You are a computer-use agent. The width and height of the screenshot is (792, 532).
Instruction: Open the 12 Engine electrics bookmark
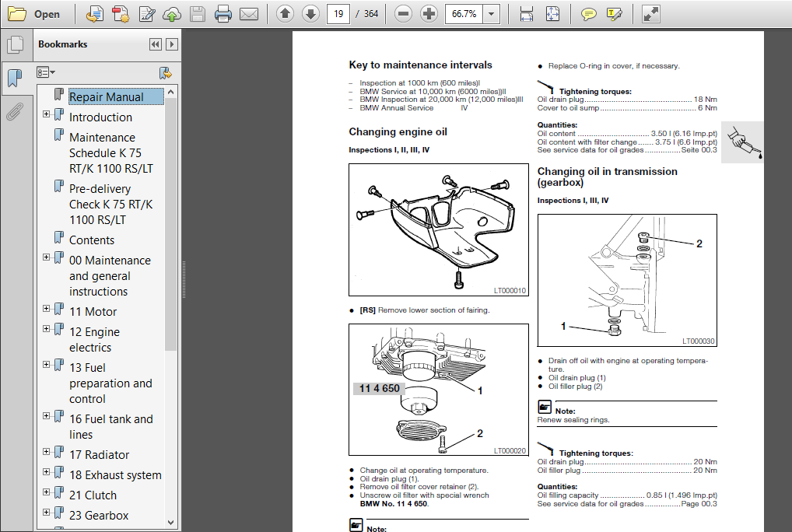94,340
